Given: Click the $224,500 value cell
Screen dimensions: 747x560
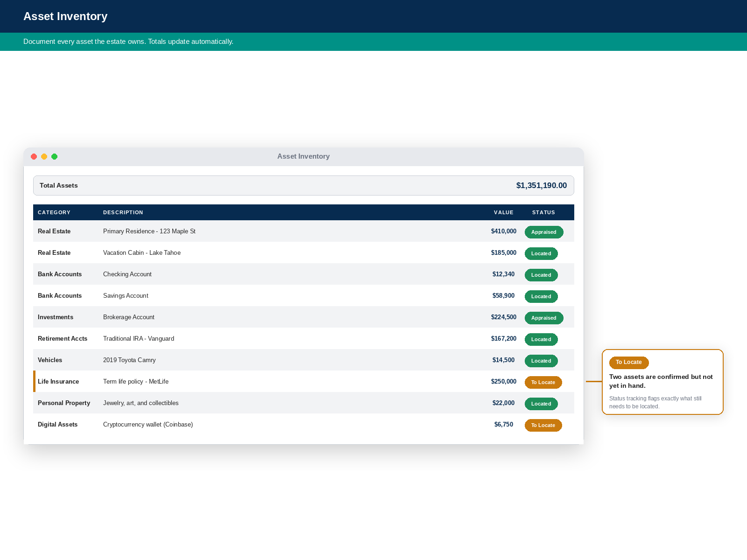Looking at the screenshot, I should point(504,317).
